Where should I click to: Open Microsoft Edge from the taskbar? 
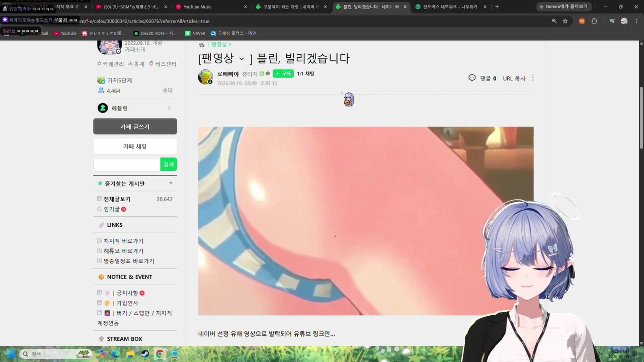pyautogui.click(x=115, y=354)
